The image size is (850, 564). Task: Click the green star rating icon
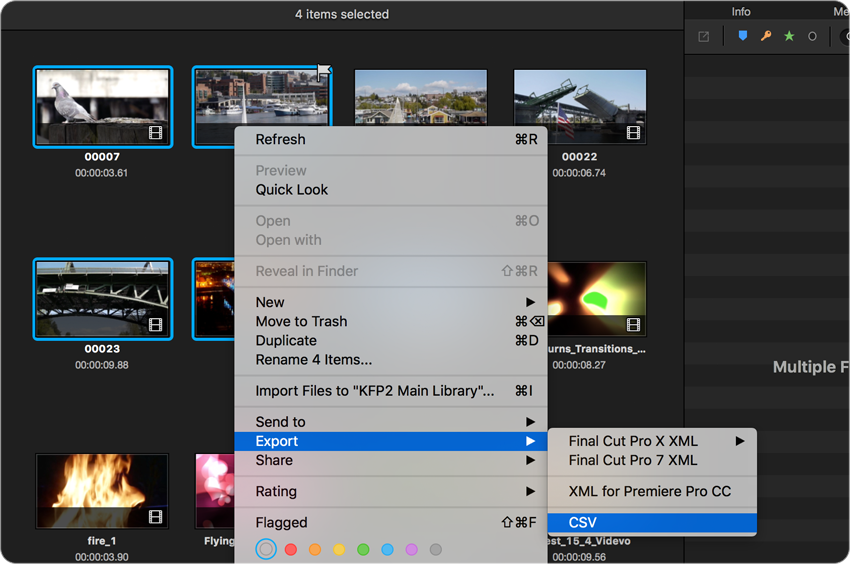tap(789, 36)
